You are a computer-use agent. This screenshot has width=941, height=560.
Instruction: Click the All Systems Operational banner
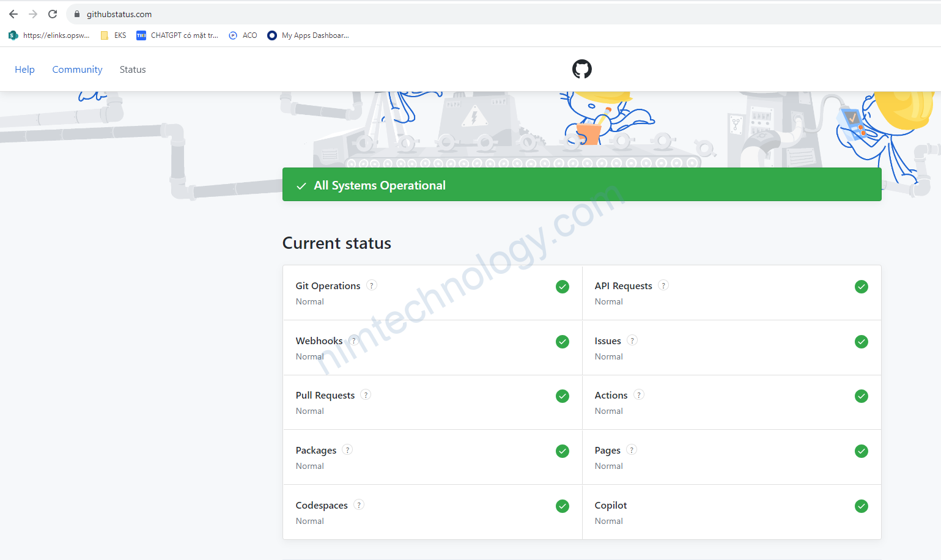pyautogui.click(x=581, y=185)
